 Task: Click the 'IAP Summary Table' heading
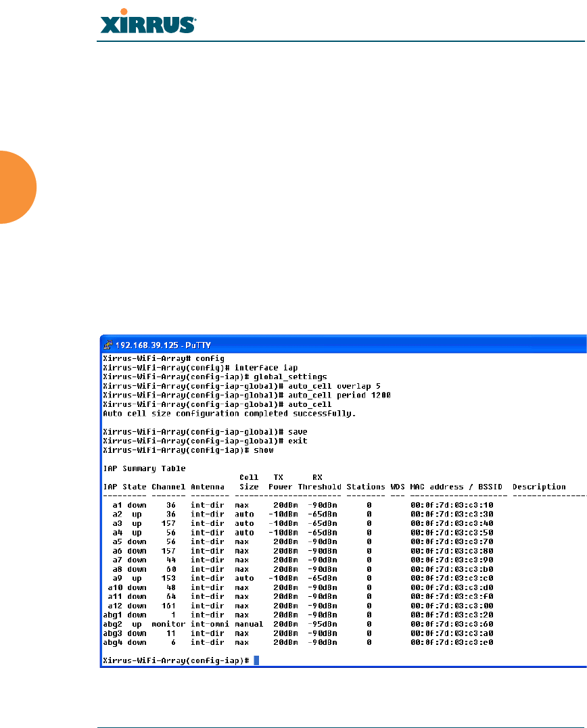pos(144,468)
